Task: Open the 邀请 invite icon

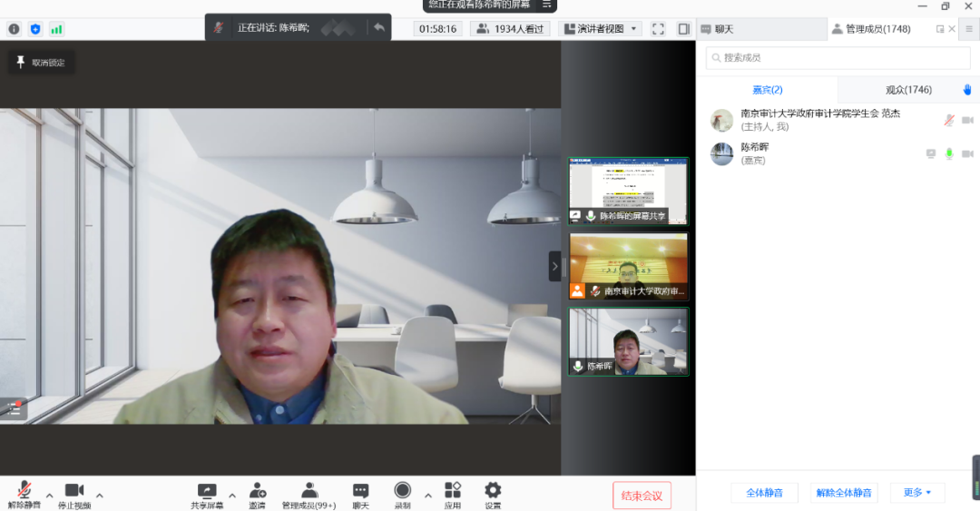Action: [x=258, y=491]
